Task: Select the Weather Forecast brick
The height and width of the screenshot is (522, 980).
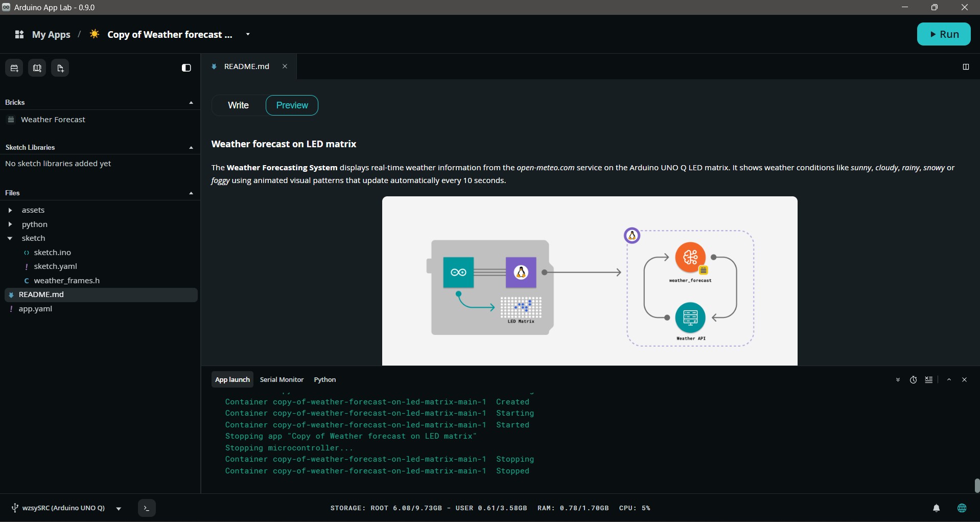Action: [100, 120]
